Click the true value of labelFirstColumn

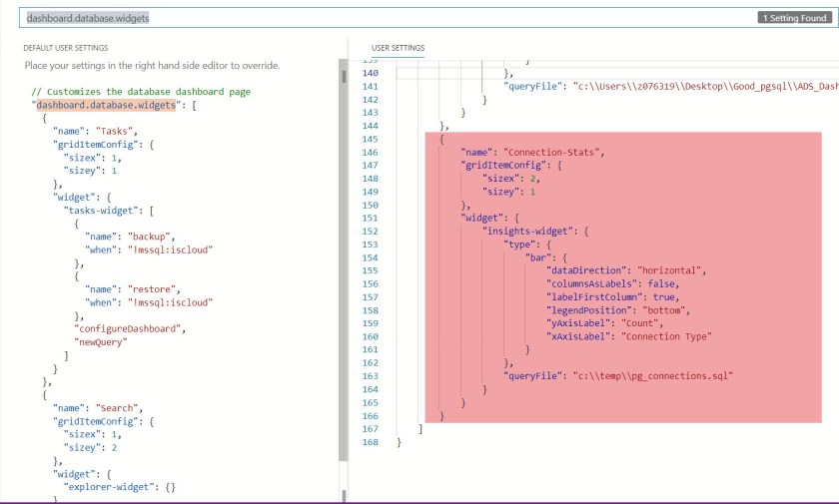tap(664, 296)
